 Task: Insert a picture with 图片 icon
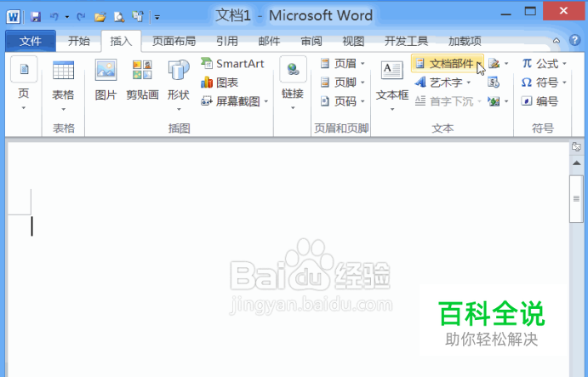106,80
